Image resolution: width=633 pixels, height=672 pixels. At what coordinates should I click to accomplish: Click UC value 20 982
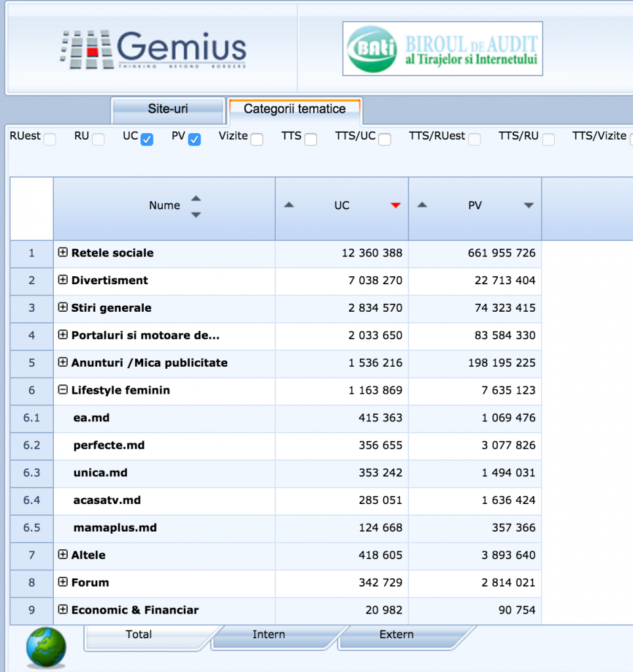click(384, 610)
